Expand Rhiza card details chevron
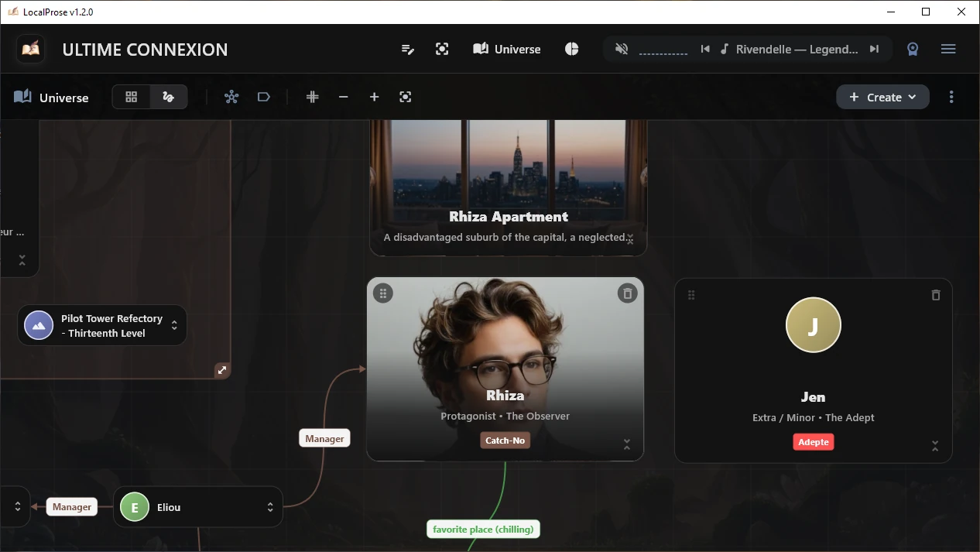Image resolution: width=980 pixels, height=552 pixels. (627, 443)
